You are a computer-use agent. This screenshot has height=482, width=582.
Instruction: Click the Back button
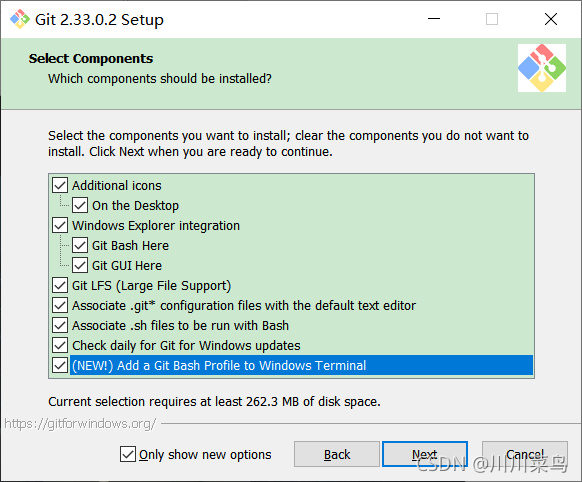pyautogui.click(x=337, y=454)
